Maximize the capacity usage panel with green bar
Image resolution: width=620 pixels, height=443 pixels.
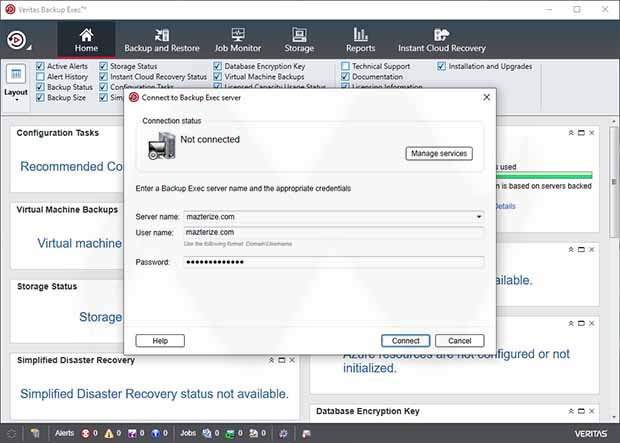click(581, 133)
